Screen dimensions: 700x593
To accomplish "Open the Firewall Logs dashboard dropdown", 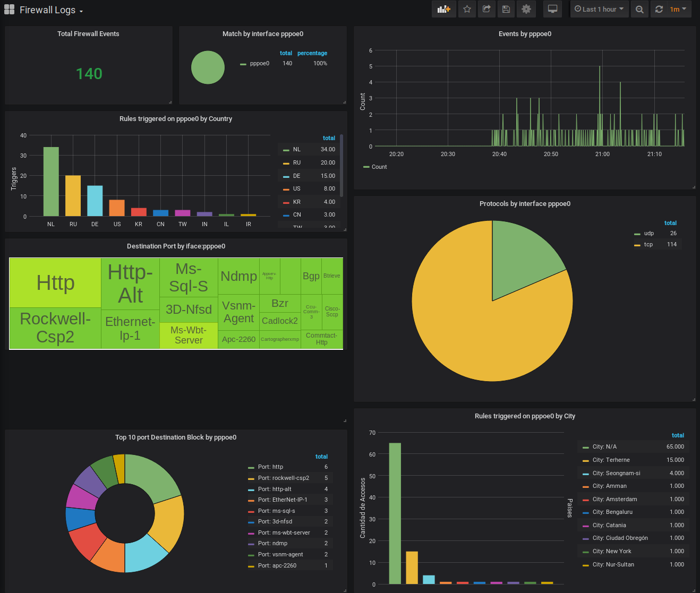I will pos(51,10).
